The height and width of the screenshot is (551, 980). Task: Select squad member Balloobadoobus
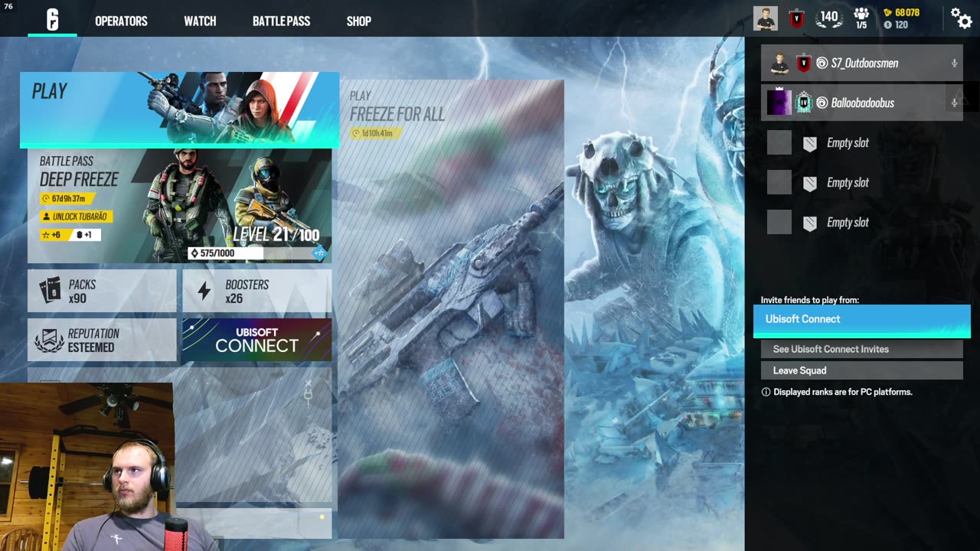coord(861,103)
